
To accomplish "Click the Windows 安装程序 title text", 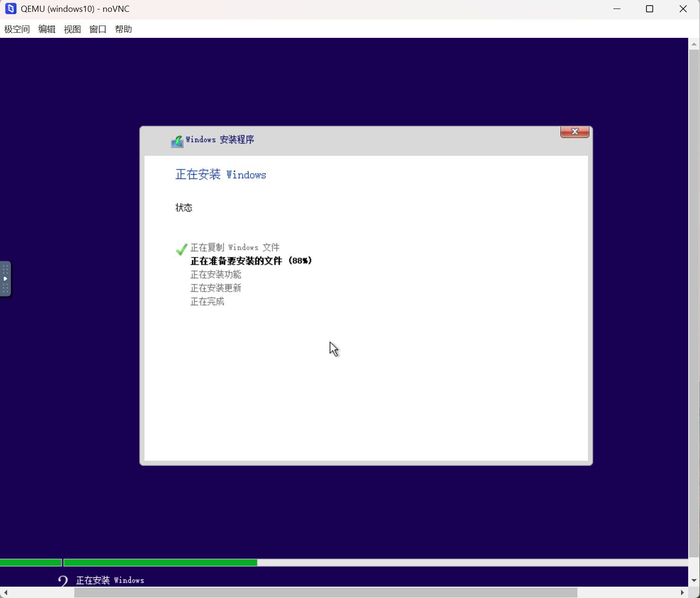I will point(220,140).
